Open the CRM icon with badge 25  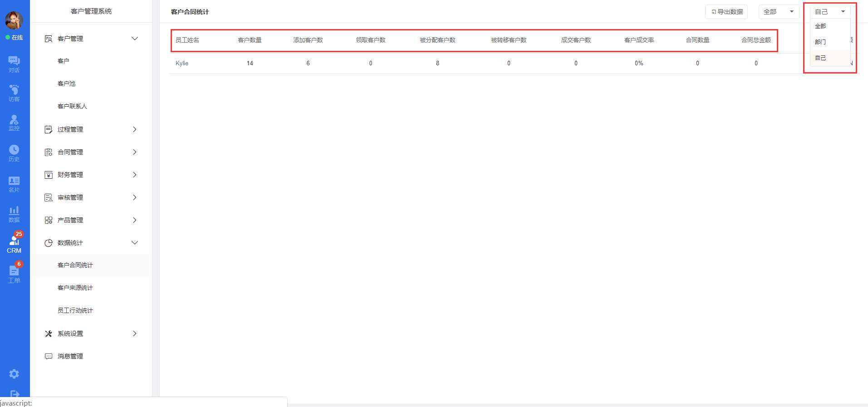tap(14, 243)
